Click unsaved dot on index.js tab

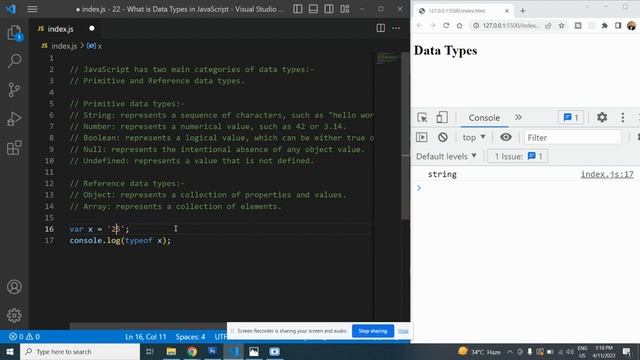(92, 28)
